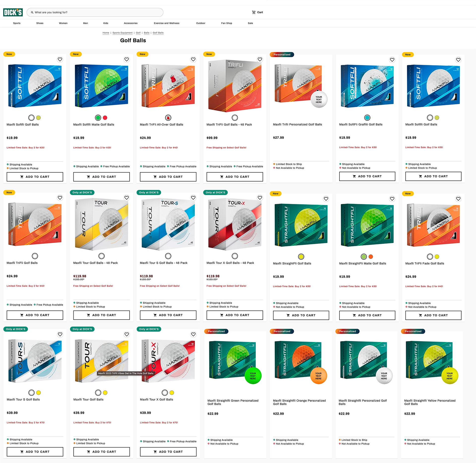Heart the $39.99 Maxfli Tour S Golf Balls
This screenshot has height=463, width=476.
pyautogui.click(x=60, y=334)
